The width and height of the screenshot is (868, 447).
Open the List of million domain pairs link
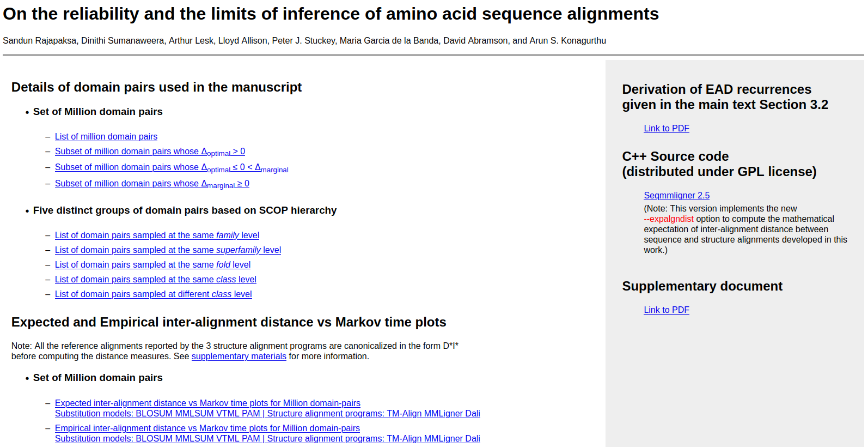[106, 136]
